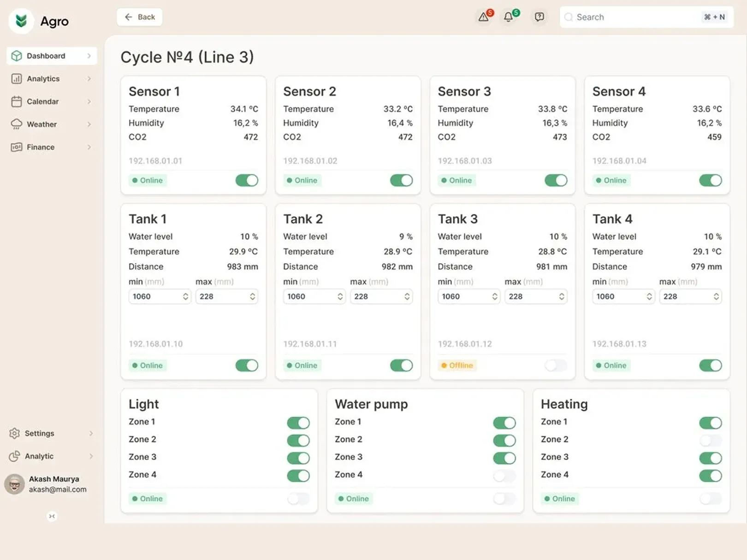Image resolution: width=747 pixels, height=560 pixels.
Task: Toggle Heating Zone 4 switch
Action: (x=710, y=476)
